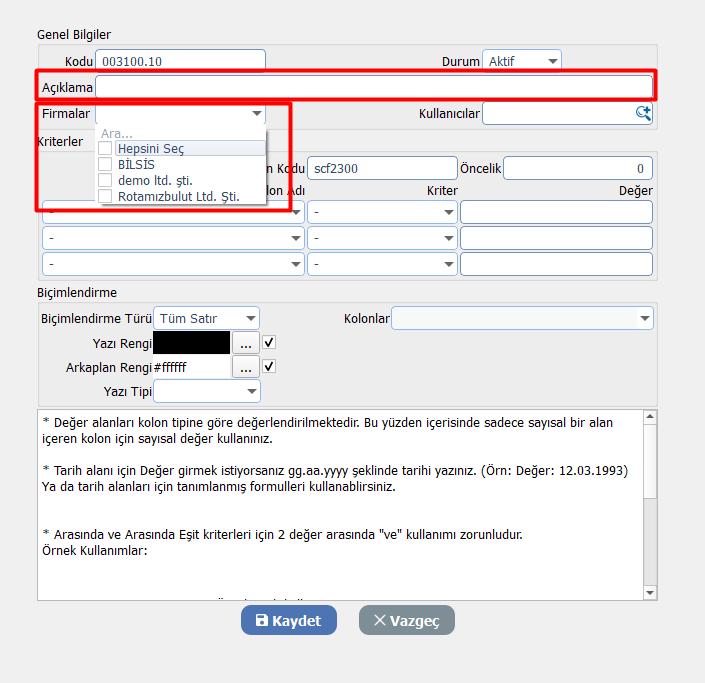Click the Kullanıcılar search magnifier icon
Screen dimensions: 705x683
(x=643, y=114)
